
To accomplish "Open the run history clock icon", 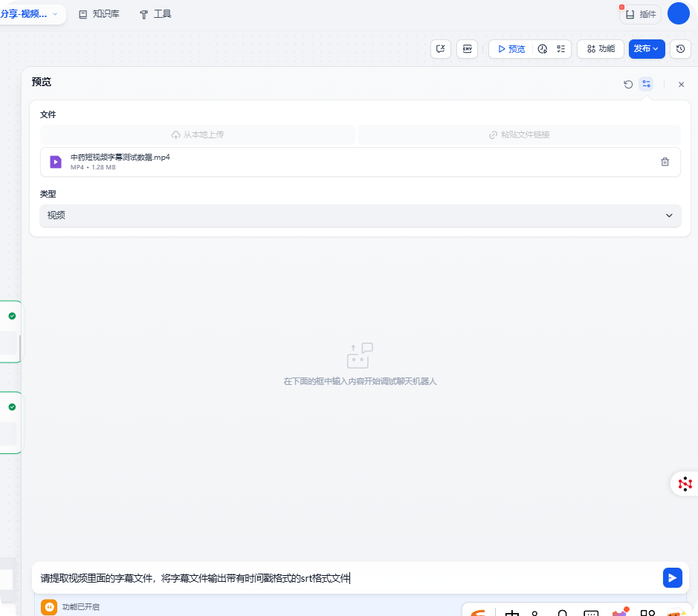I will [x=542, y=49].
